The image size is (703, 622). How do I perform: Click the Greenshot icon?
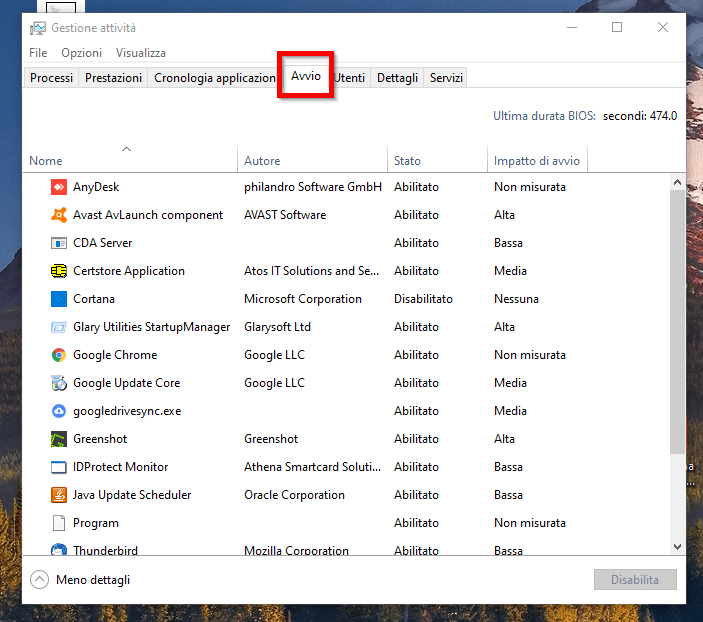pyautogui.click(x=59, y=439)
